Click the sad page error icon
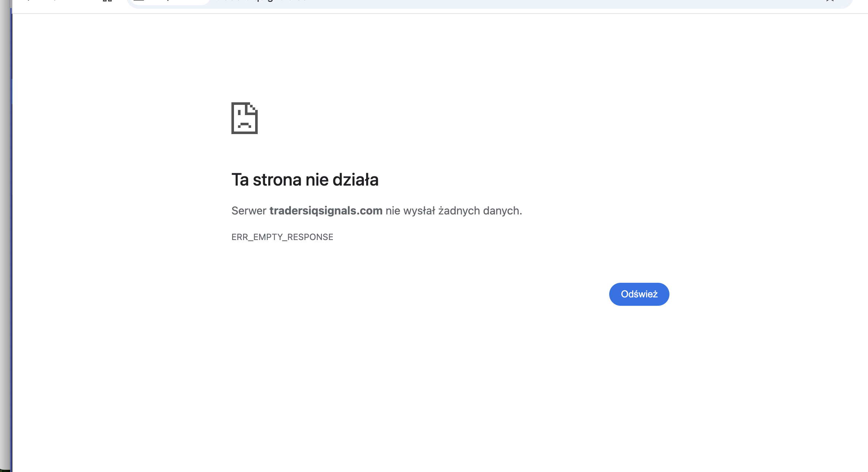This screenshot has height=472, width=868. [244, 118]
